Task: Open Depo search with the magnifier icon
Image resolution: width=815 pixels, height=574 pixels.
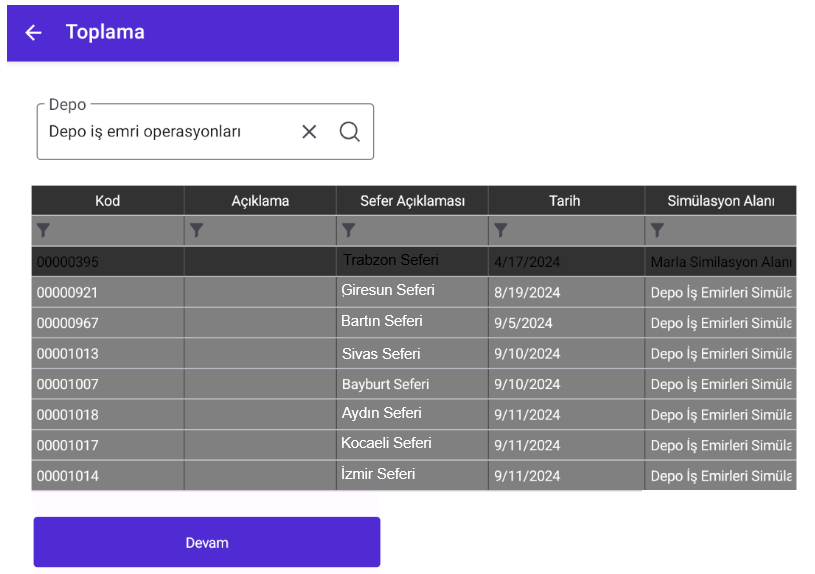Action: click(x=349, y=132)
